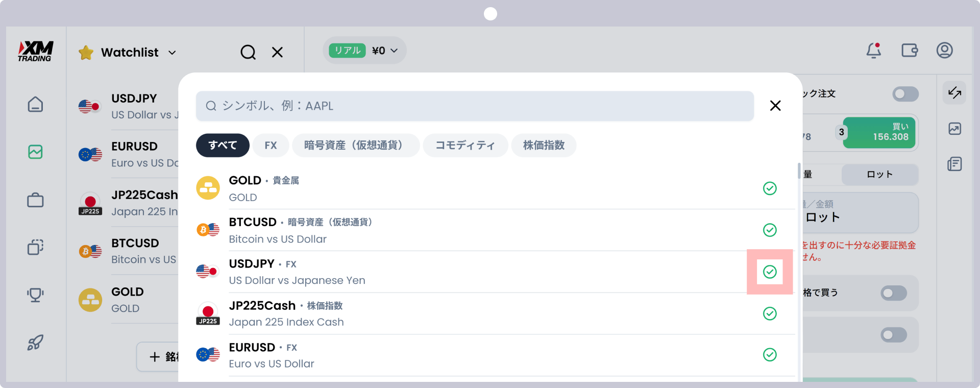This screenshot has height=388, width=980.
Task: Click the gold star Watchlist icon
Action: pyautogui.click(x=86, y=52)
